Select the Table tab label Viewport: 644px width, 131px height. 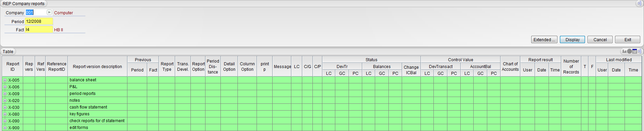coord(8,52)
